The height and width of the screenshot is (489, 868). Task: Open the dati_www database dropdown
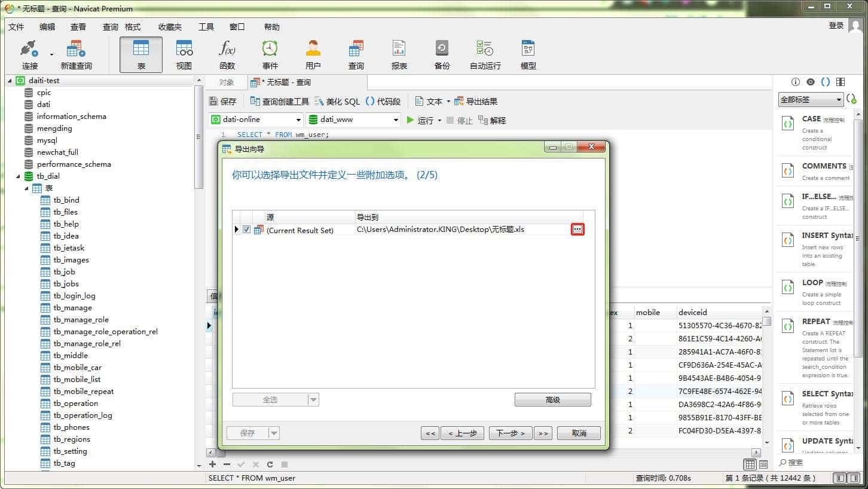click(x=396, y=120)
